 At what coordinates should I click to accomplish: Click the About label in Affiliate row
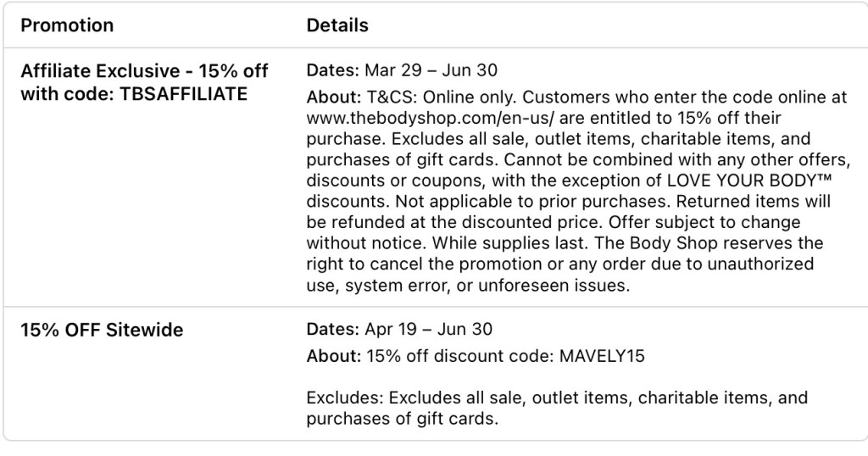332,98
